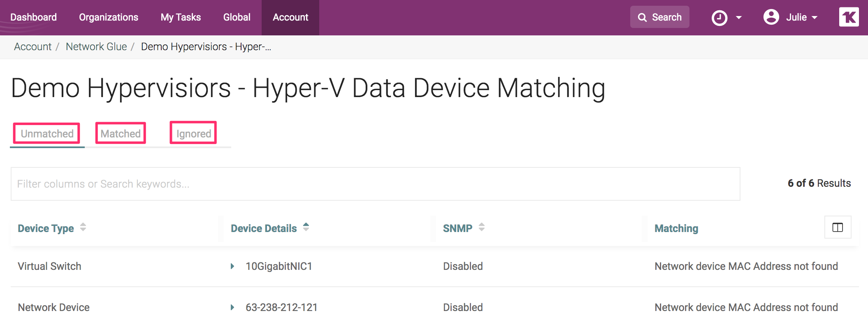Expand the 10GigabitNIC1 device details row
868x325 pixels.
tap(233, 266)
